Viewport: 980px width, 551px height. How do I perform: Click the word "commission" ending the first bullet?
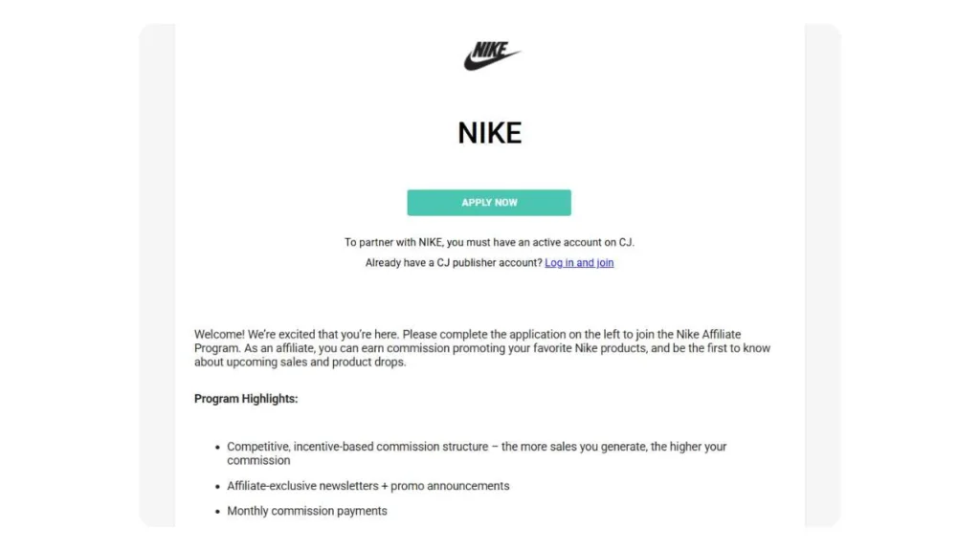click(x=258, y=460)
